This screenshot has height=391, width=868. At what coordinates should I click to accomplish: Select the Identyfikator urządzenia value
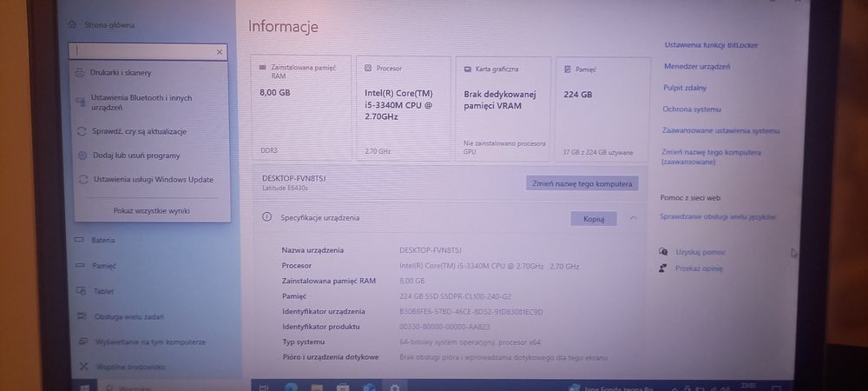click(471, 312)
